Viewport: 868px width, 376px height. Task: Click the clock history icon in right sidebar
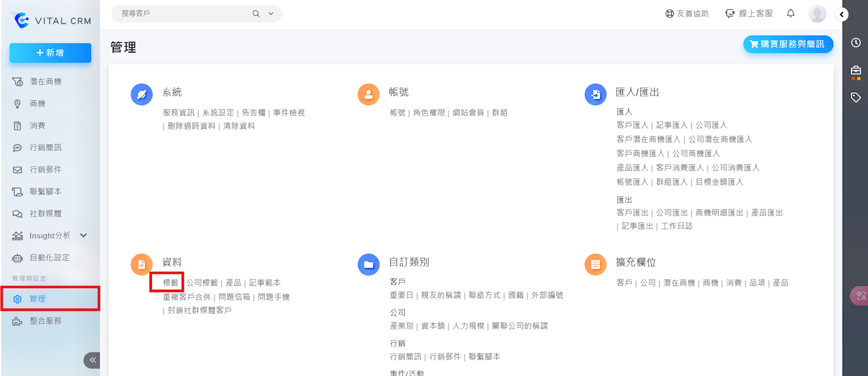point(856,43)
